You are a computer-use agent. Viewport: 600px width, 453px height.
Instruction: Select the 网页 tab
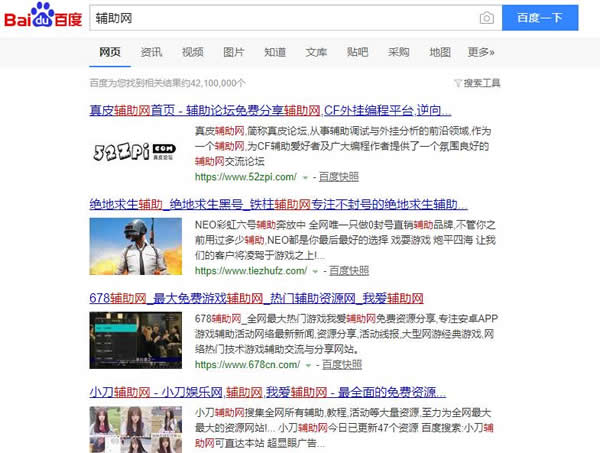tap(110, 52)
